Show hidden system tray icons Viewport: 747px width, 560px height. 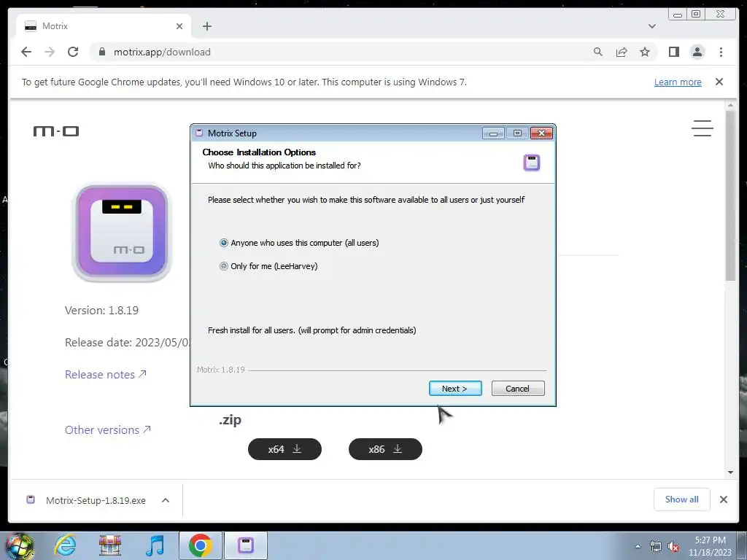[638, 546]
